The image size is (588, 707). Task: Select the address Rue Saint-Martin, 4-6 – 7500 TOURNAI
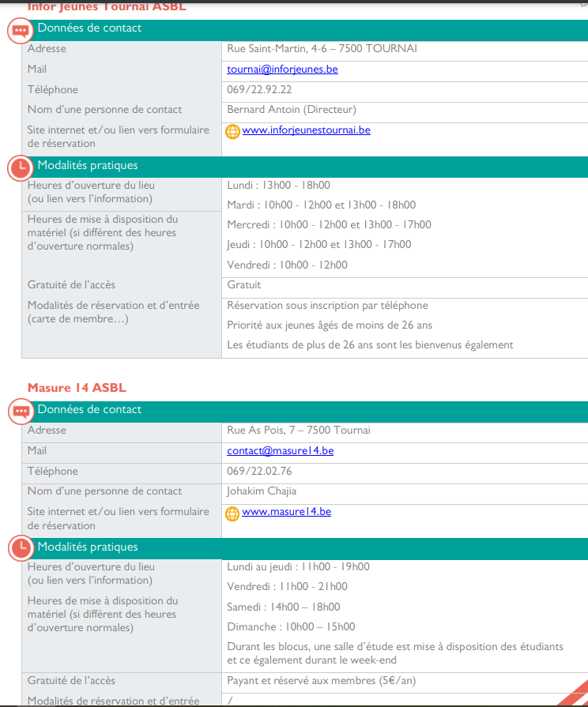322,48
